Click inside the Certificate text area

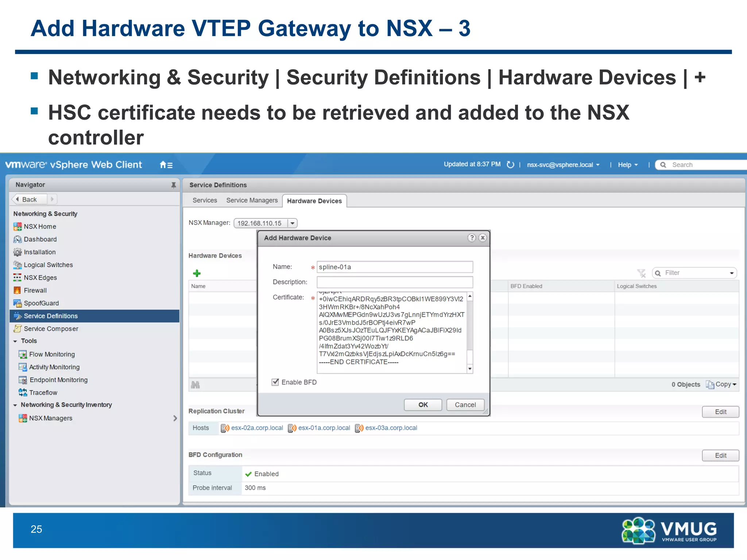click(x=392, y=332)
